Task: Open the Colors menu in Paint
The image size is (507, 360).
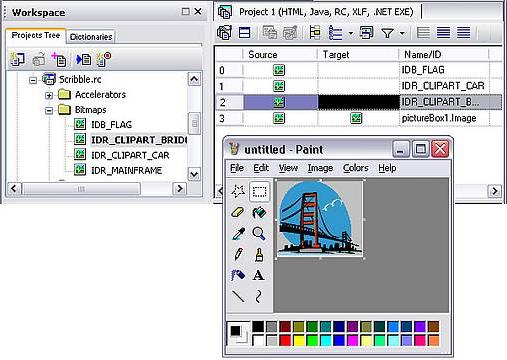Action: 356,168
